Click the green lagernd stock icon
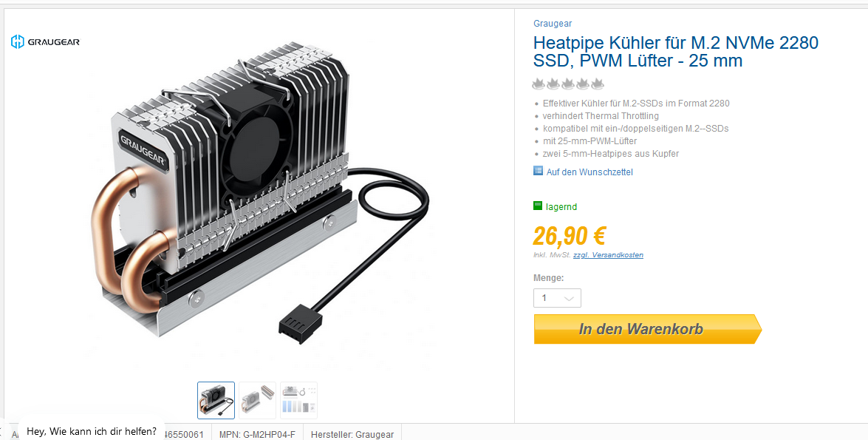 (x=538, y=206)
